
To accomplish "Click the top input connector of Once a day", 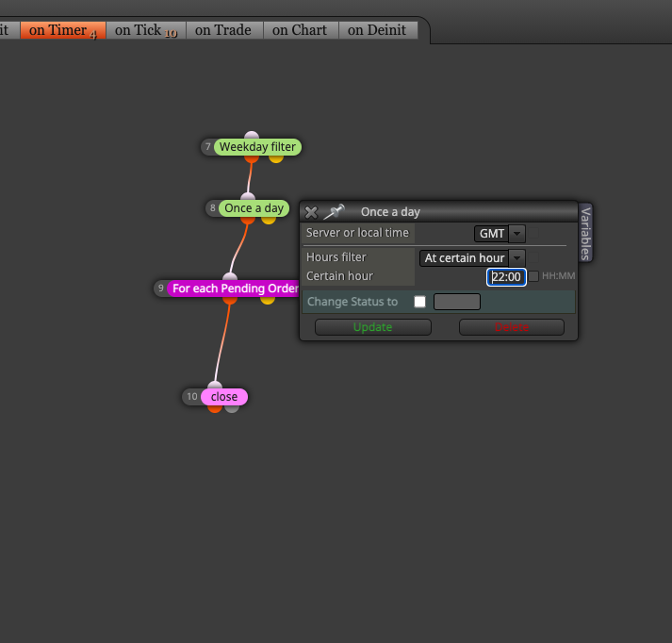I will click(x=248, y=197).
